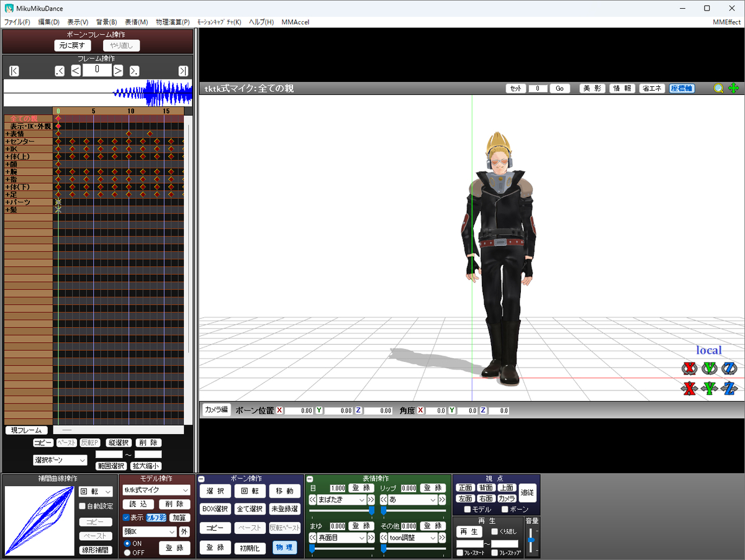Next eye morph (>>) beside まばたき
This screenshot has height=560, width=745.
371,500
